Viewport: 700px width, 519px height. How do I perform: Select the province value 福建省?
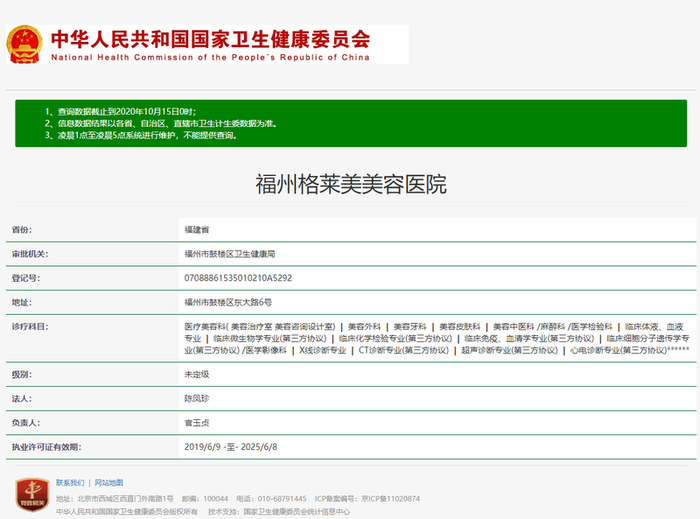(196, 230)
